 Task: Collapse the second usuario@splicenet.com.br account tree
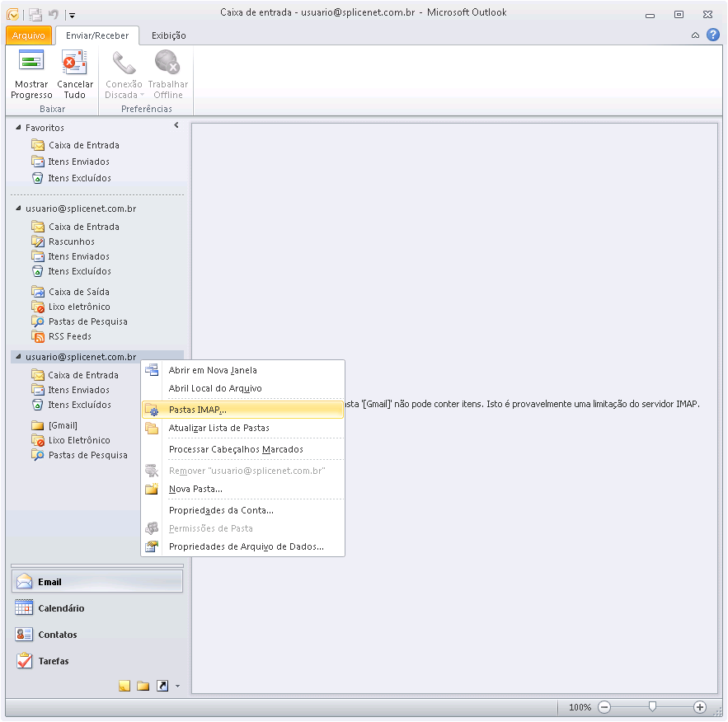[x=18, y=356]
